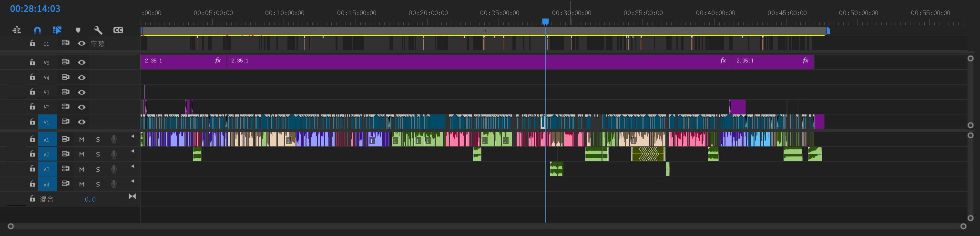
Task: Click the A4 track target button
Action: [x=47, y=184]
